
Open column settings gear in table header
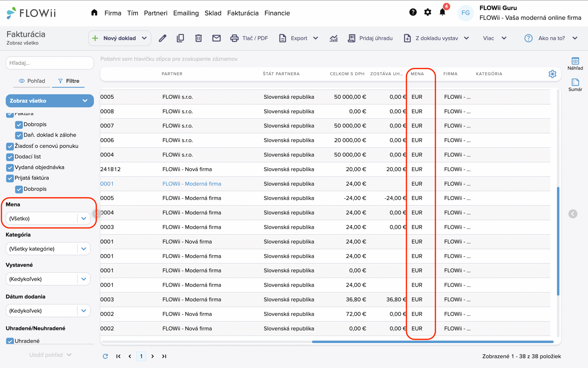click(x=552, y=74)
